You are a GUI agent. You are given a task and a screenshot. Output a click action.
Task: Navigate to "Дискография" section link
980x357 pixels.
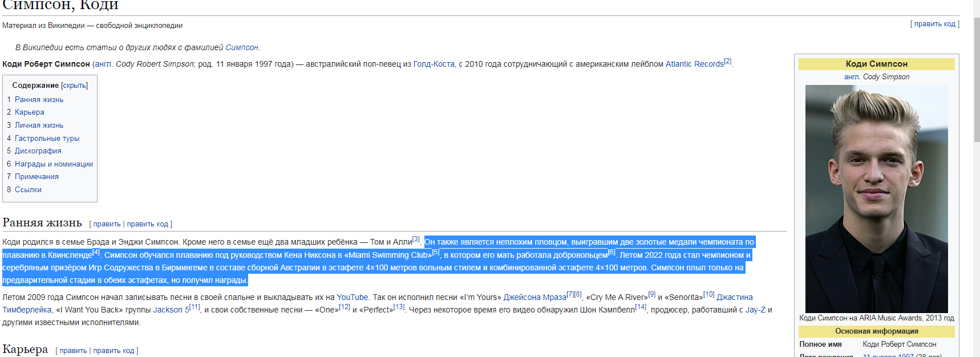pyautogui.click(x=38, y=151)
